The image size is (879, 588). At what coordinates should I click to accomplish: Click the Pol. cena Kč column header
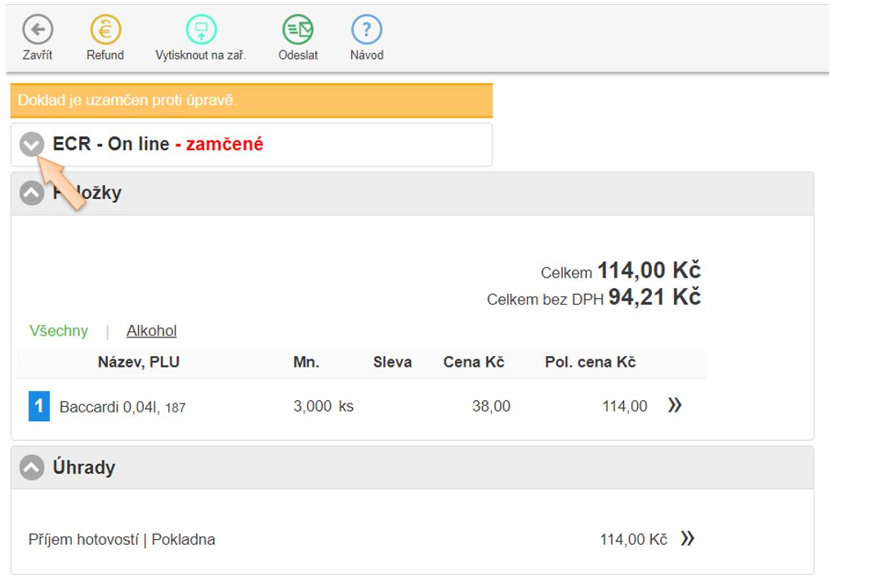(590, 363)
